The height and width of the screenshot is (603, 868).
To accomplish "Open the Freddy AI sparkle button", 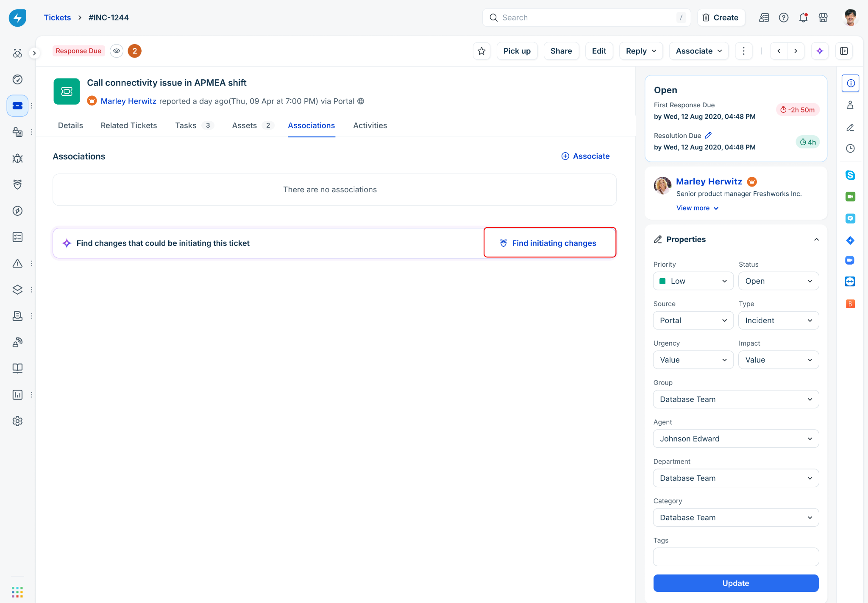I will click(x=820, y=51).
